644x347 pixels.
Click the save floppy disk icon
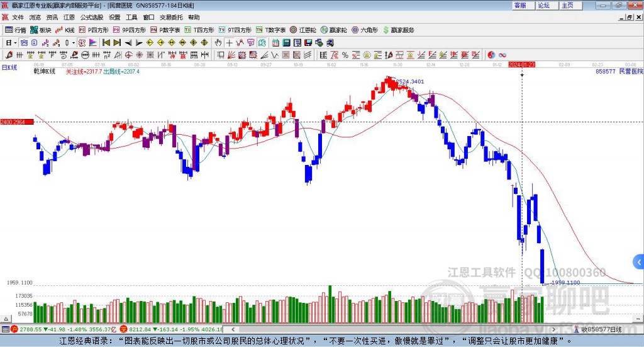click(x=308, y=43)
